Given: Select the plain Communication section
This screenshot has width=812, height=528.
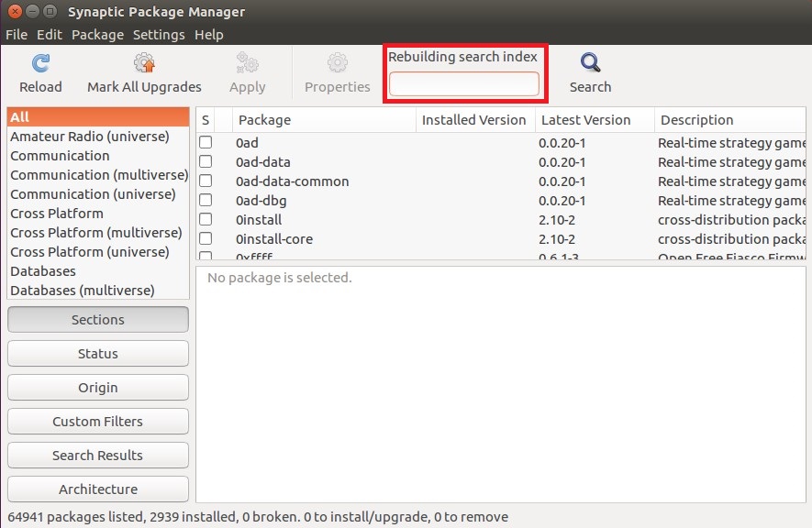Looking at the screenshot, I should pyautogui.click(x=98, y=156).
